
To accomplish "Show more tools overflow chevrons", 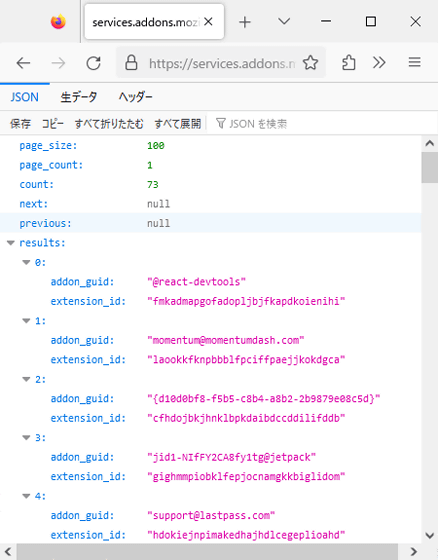I will click(379, 63).
